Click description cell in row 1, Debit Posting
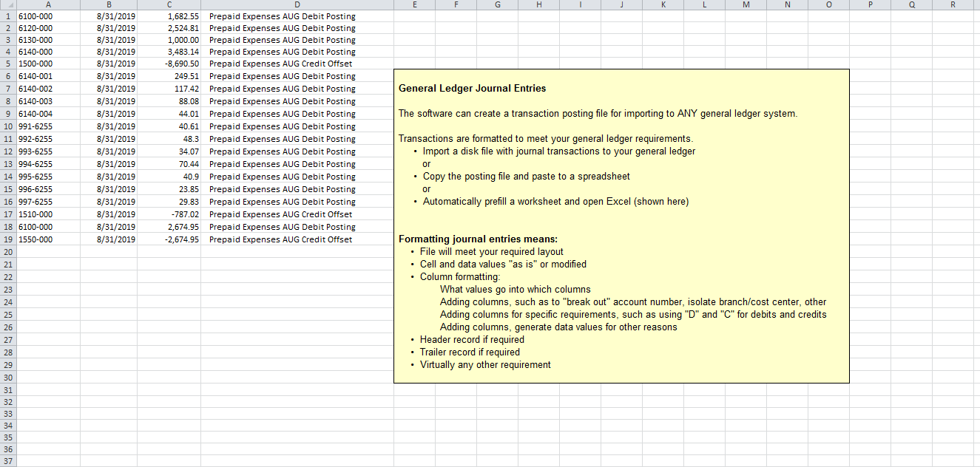980x467 pixels. point(297,16)
